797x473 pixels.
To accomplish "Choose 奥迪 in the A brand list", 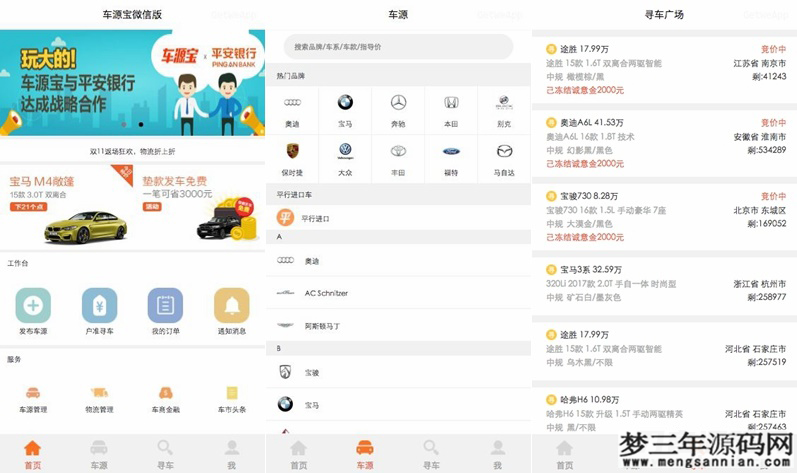I will coord(398,260).
